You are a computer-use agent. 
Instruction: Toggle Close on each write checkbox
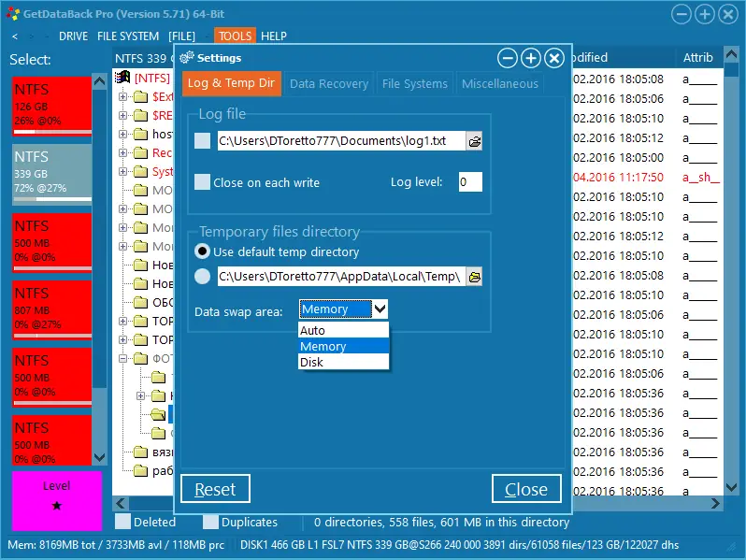(202, 181)
